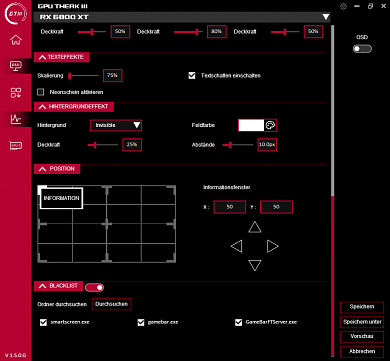
Task: Click Durchsuchen to browse folder
Action: 112,304
